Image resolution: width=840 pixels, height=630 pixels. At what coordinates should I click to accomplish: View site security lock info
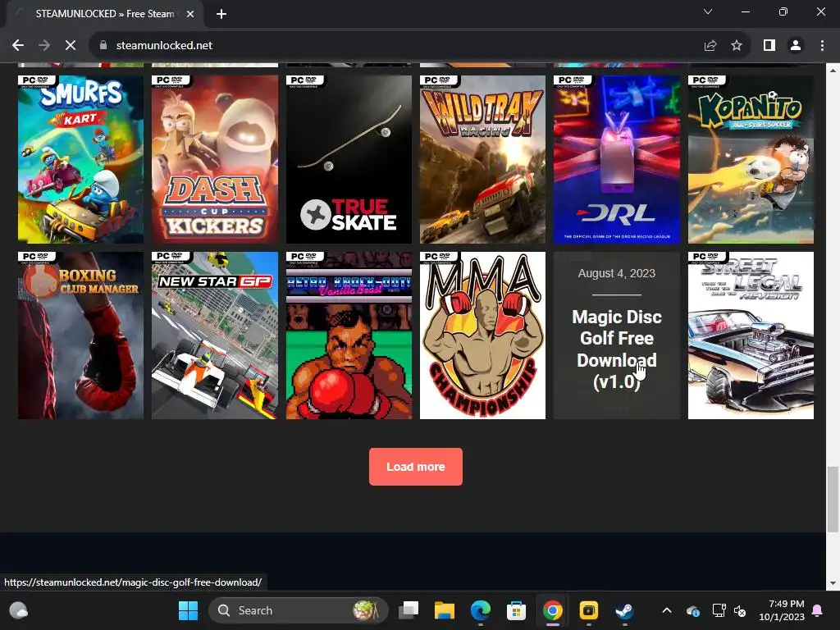(103, 46)
